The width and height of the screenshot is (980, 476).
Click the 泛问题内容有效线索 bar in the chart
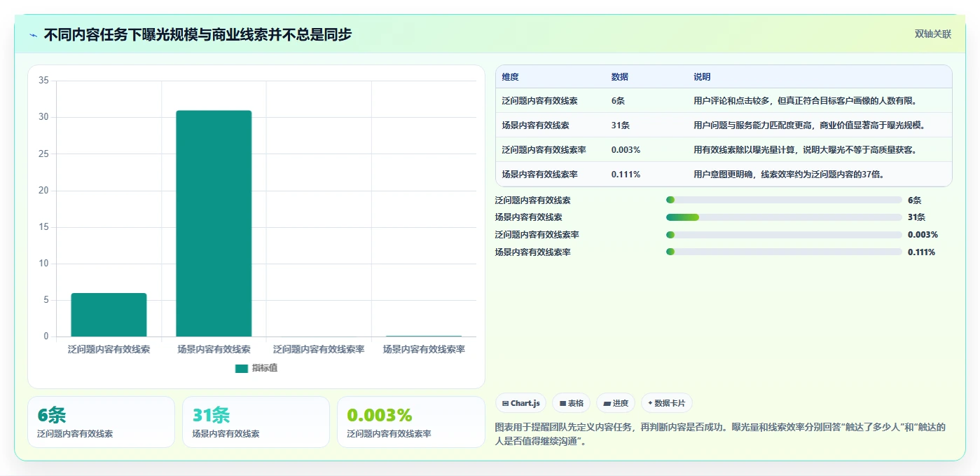pos(109,315)
